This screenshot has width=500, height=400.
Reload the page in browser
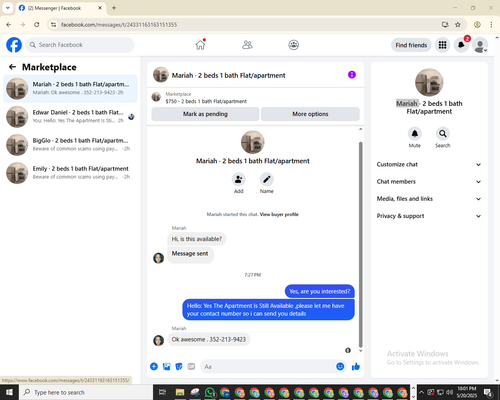[x=37, y=25]
